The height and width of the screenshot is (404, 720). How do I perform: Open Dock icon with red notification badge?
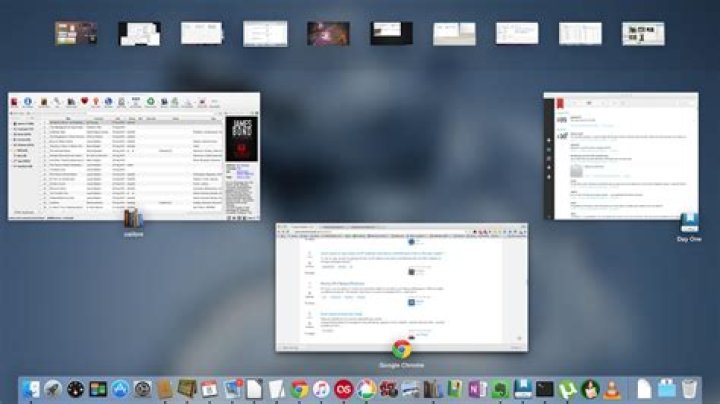pyautogui.click(x=233, y=389)
